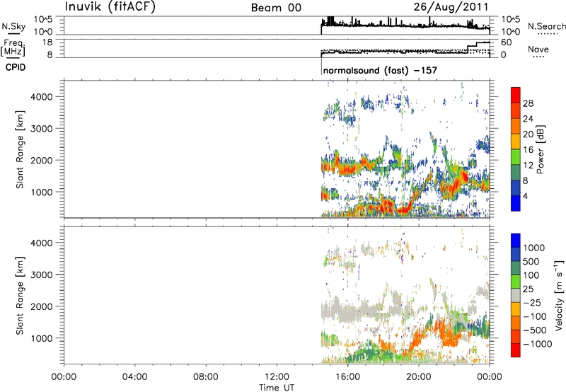Click the '1000' tick of the velocity panel
This screenshot has width=566, height=392.
tap(42, 339)
